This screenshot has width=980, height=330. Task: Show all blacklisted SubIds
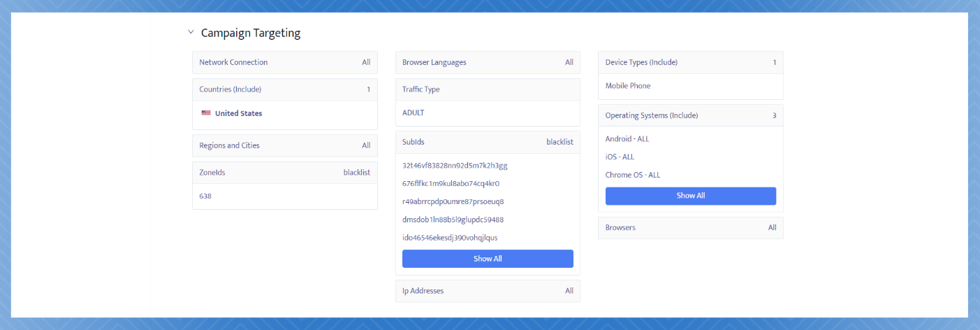488,259
